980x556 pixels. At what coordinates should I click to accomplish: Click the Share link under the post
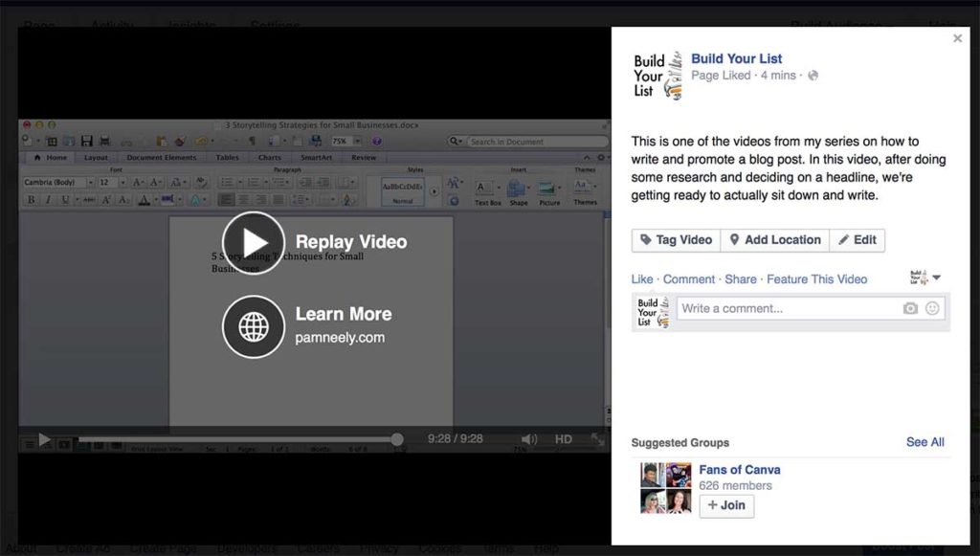click(x=741, y=279)
